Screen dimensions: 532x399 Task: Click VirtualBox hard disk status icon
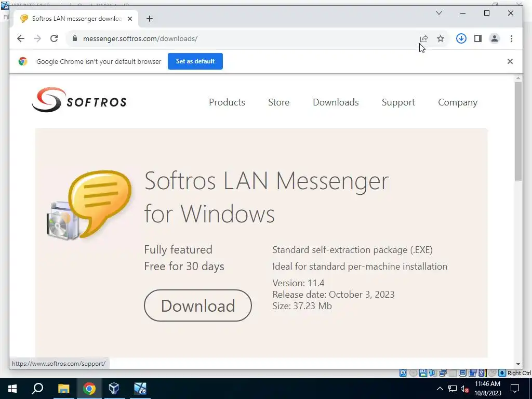[x=403, y=373]
